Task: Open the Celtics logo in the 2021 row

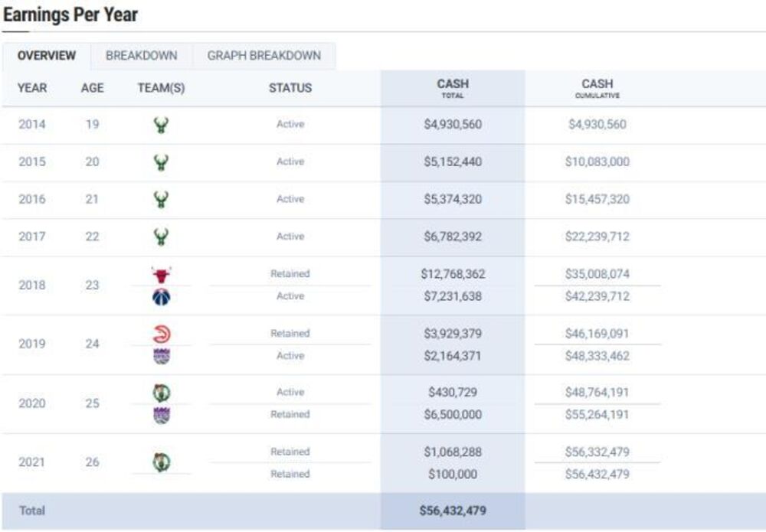Action: tap(161, 462)
